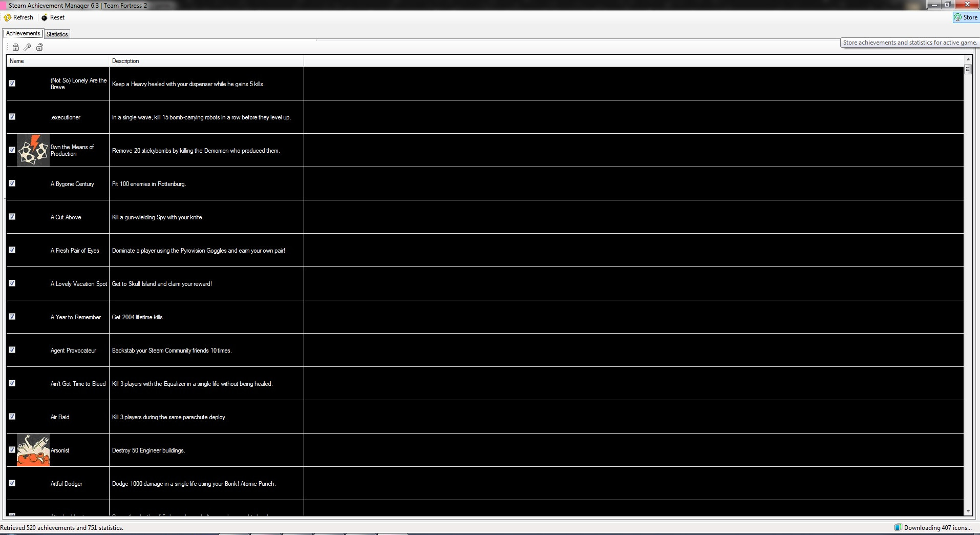
Task: Click the "Agent Provocateur" name
Action: pos(73,351)
